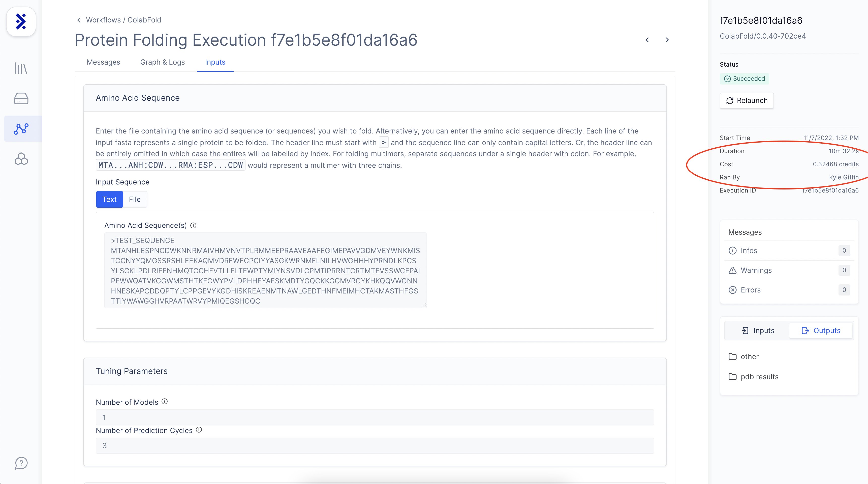Viewport: 868px width, 484px height.
Task: Expand the pdb results folder
Action: [x=759, y=377]
